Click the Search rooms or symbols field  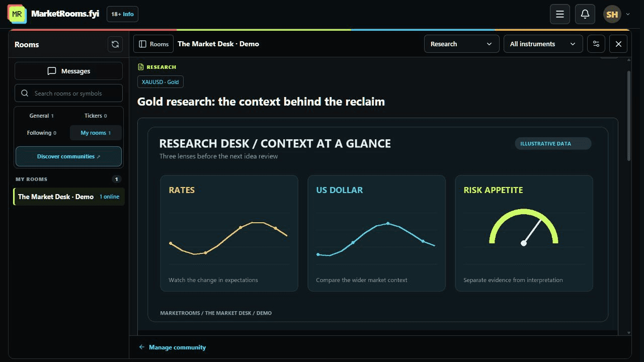68,93
